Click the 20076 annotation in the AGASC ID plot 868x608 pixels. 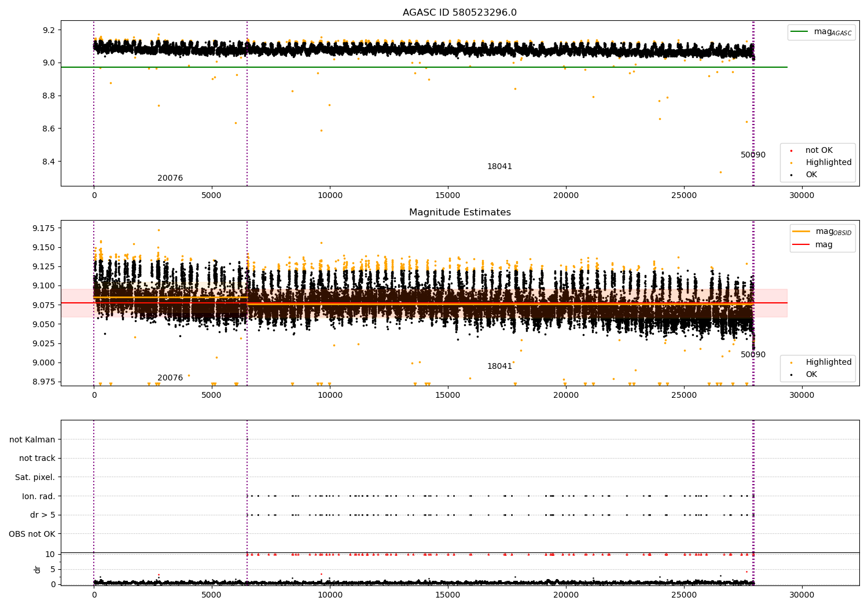[x=170, y=178]
